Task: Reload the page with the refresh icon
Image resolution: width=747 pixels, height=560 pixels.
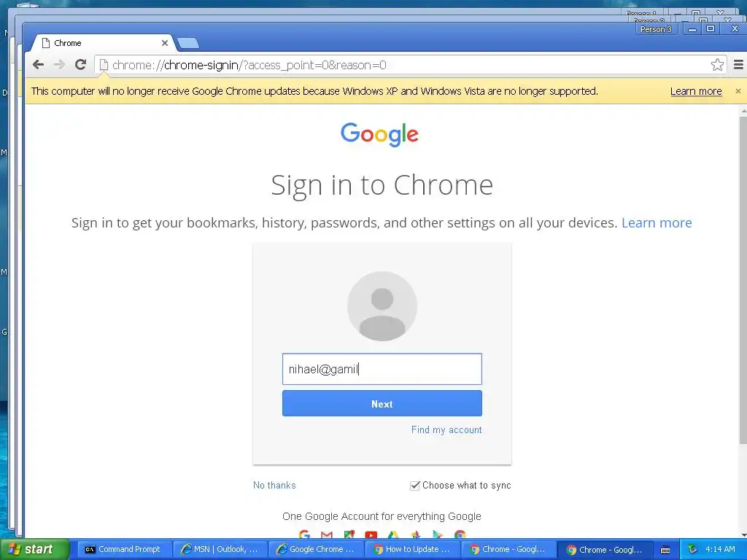Action: pos(80,64)
